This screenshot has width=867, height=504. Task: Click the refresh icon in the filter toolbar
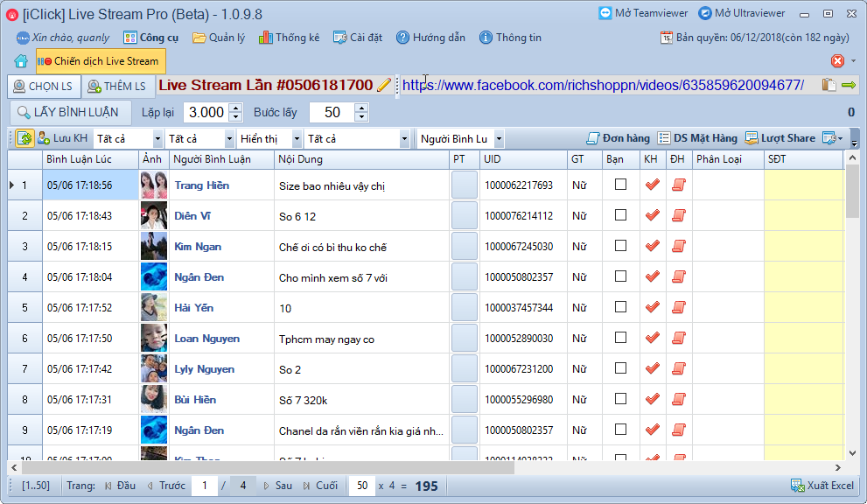pos(24,138)
